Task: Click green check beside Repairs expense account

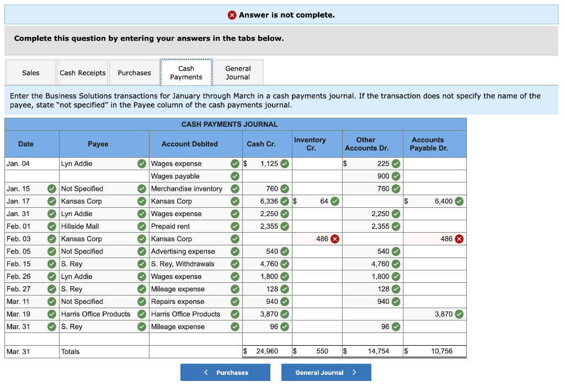Action: click(x=235, y=302)
